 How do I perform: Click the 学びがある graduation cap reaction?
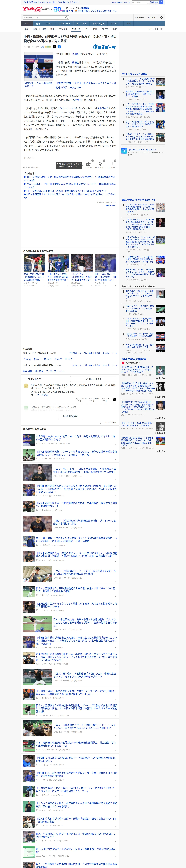88,165
